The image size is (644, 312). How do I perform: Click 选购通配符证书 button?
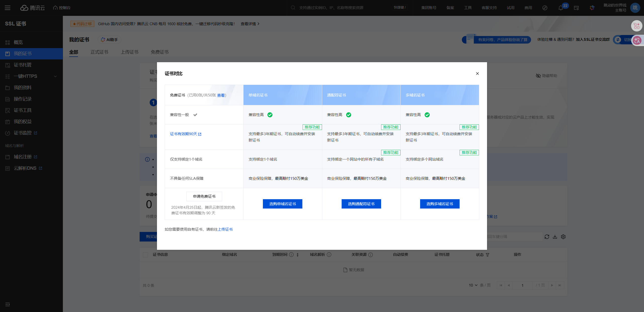[x=361, y=204]
